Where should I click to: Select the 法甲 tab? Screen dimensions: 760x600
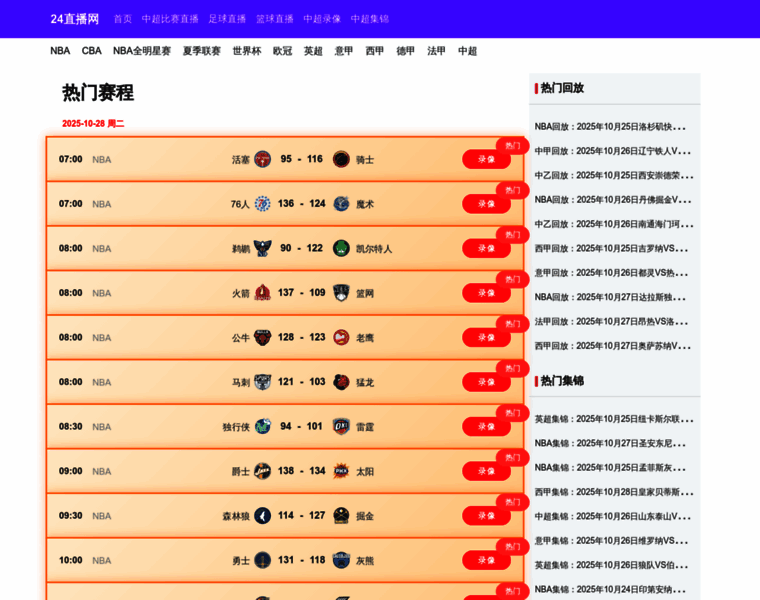pos(437,51)
